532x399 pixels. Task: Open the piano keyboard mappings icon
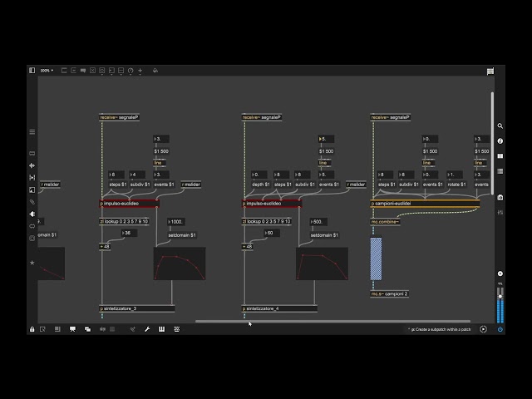pos(161,329)
